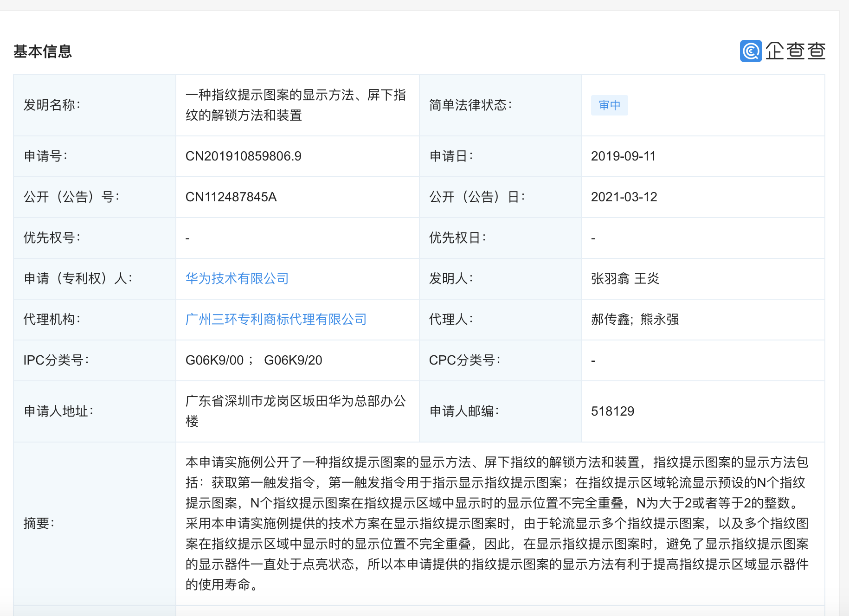Select application number CN201910859806.9
Viewport: 849px width, 616px height.
tap(244, 156)
